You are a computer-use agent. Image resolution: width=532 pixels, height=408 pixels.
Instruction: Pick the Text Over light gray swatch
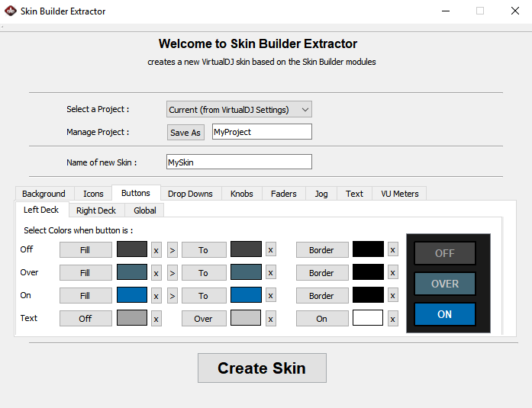pyautogui.click(x=246, y=318)
